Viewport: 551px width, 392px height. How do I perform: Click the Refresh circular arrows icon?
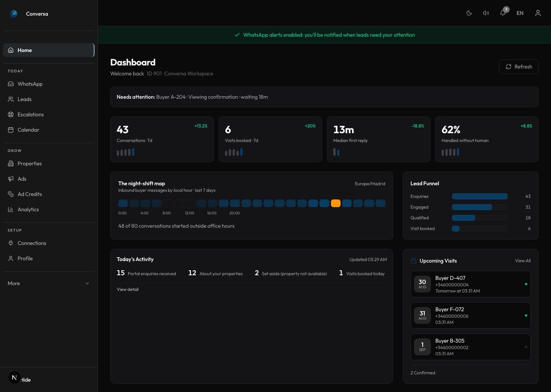[509, 67]
